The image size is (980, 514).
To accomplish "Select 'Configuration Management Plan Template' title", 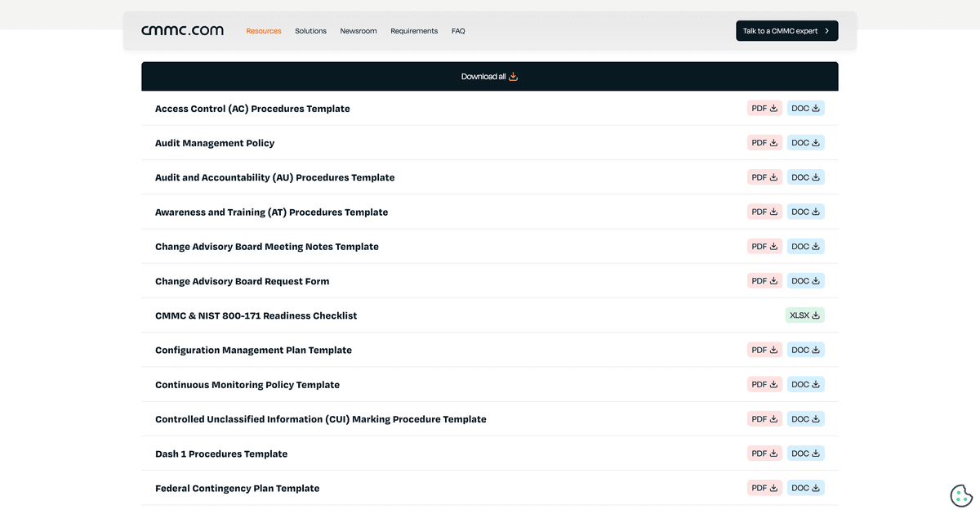I will 253,350.
